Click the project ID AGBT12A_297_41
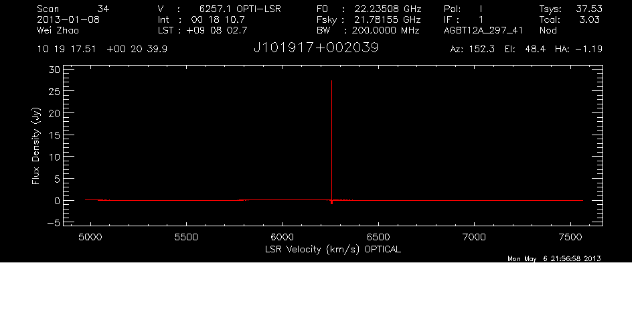Screen dimensions: 644x328 click(x=483, y=30)
